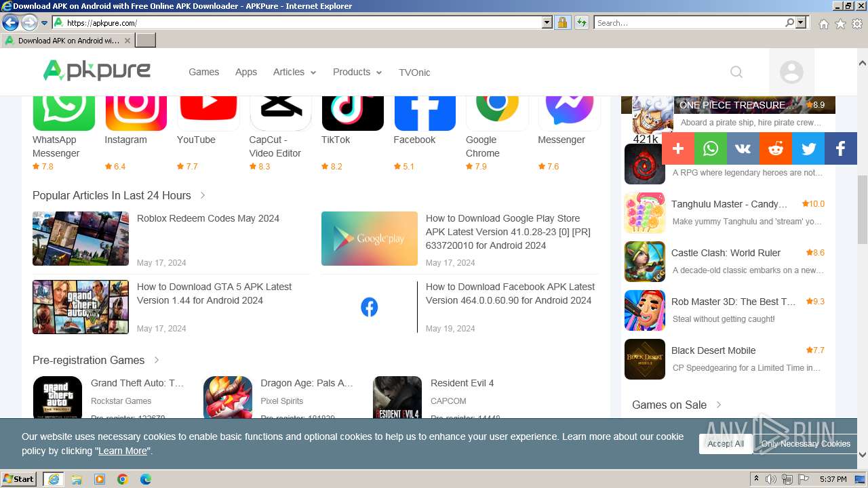The height and width of the screenshot is (488, 868).
Task: Open Windows Explorer from the taskbar
Action: coord(76,479)
